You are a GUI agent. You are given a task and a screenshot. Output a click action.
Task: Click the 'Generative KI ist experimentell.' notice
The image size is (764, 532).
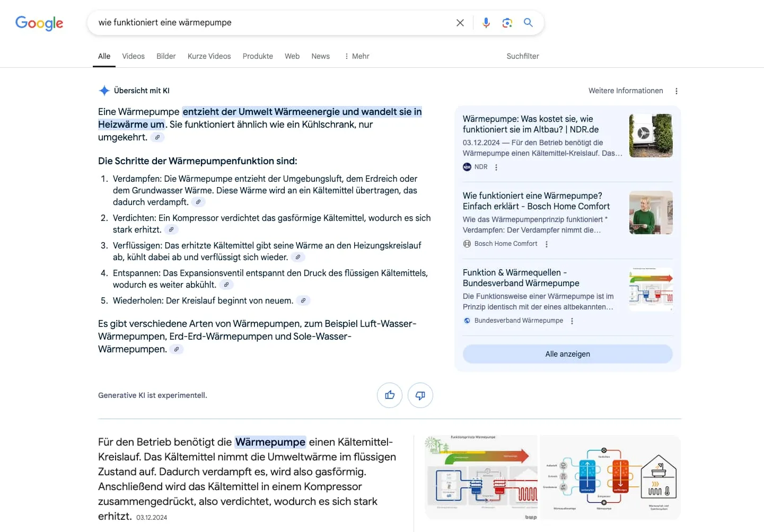[x=153, y=395]
